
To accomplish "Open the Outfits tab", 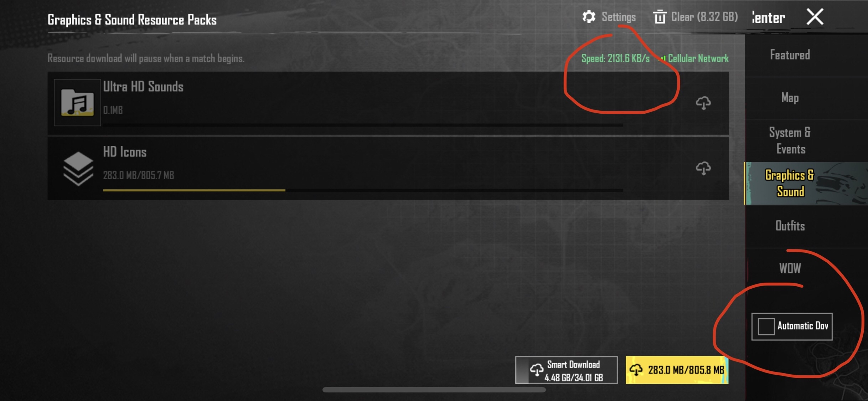I will pyautogui.click(x=790, y=226).
